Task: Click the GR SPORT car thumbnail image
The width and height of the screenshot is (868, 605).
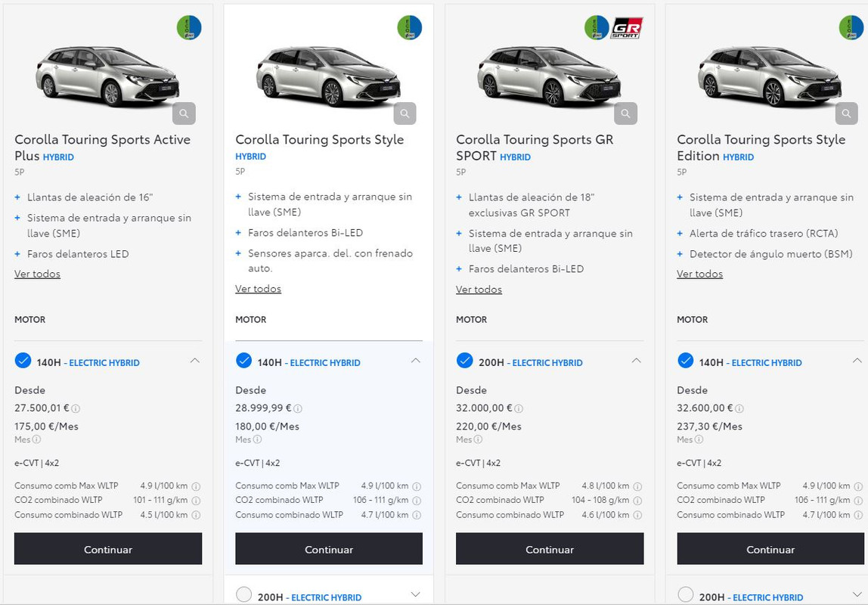Action: pyautogui.click(x=549, y=76)
